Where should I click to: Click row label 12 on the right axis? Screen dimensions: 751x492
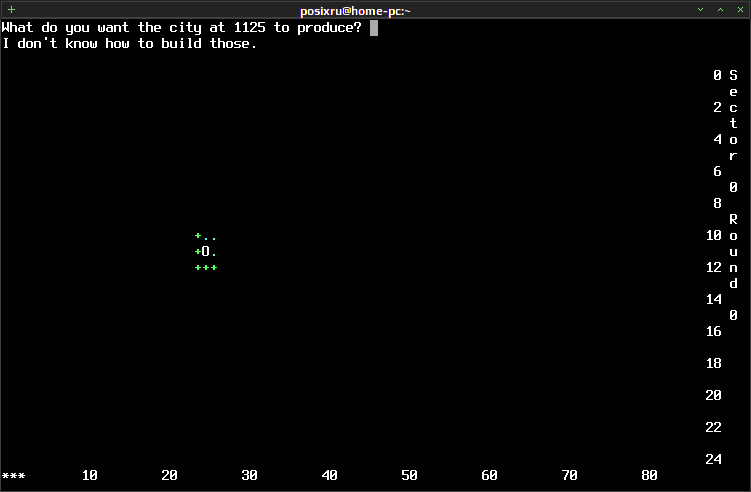point(714,267)
